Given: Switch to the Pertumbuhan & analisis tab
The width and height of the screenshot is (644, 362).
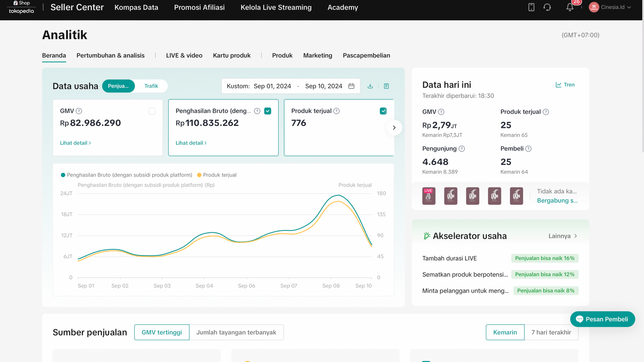Looking at the screenshot, I should pyautogui.click(x=110, y=56).
